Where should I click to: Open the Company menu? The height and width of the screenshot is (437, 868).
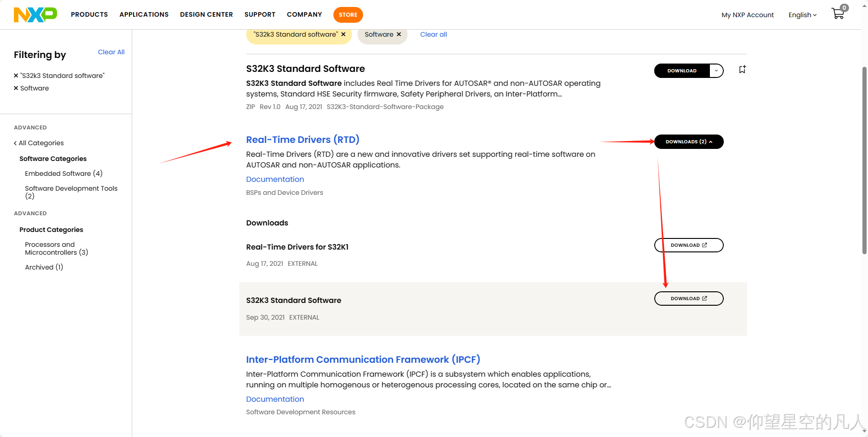click(304, 14)
